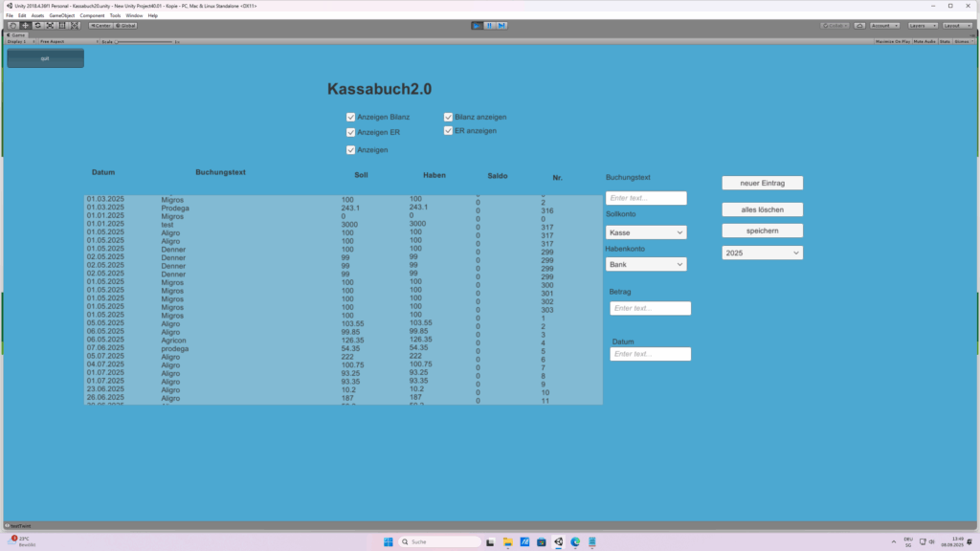Open the GameObject menu
Viewport: 980px width, 551px height.
click(61, 15)
